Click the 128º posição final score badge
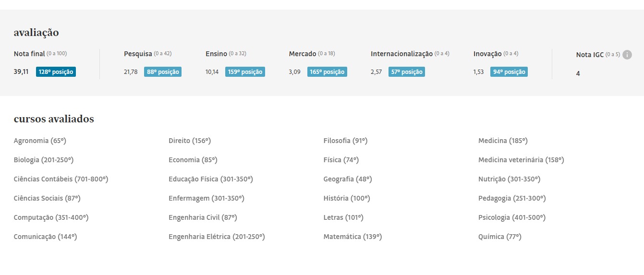This screenshot has height=275, width=644. pyautogui.click(x=56, y=72)
